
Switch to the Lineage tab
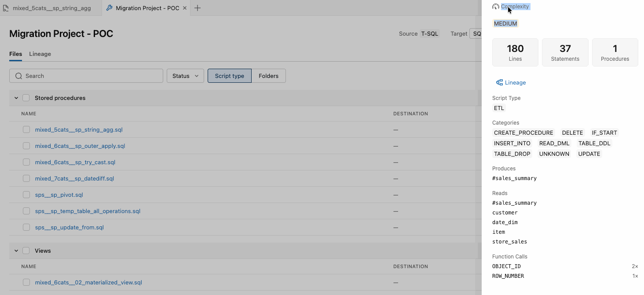coord(40,54)
